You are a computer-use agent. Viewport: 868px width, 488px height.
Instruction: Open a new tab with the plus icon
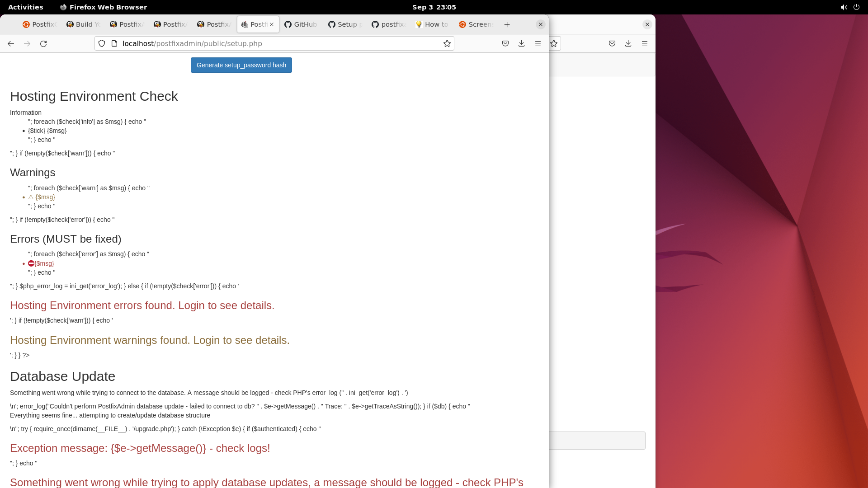[507, 25]
